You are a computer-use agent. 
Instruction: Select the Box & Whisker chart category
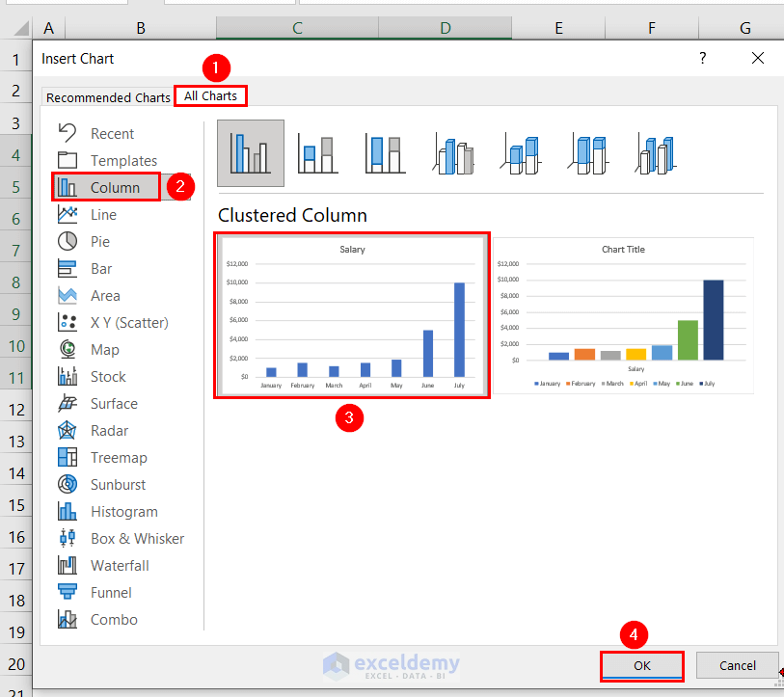(121, 539)
